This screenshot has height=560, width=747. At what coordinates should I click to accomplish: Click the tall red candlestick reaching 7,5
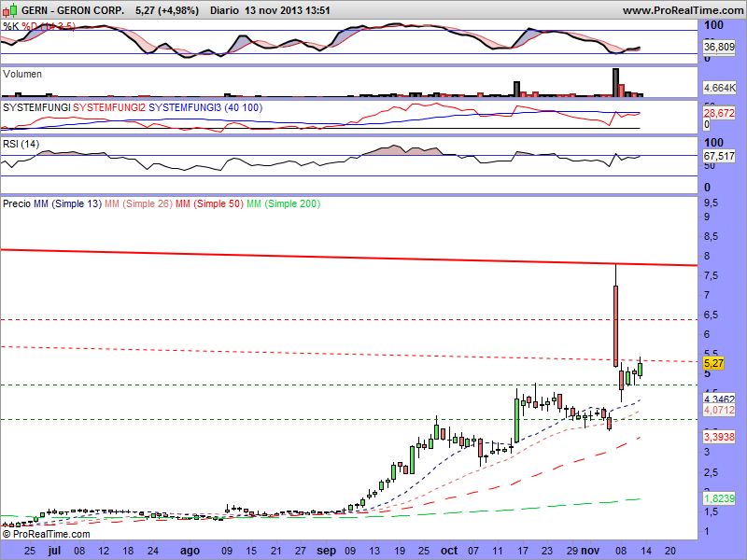coord(615,326)
